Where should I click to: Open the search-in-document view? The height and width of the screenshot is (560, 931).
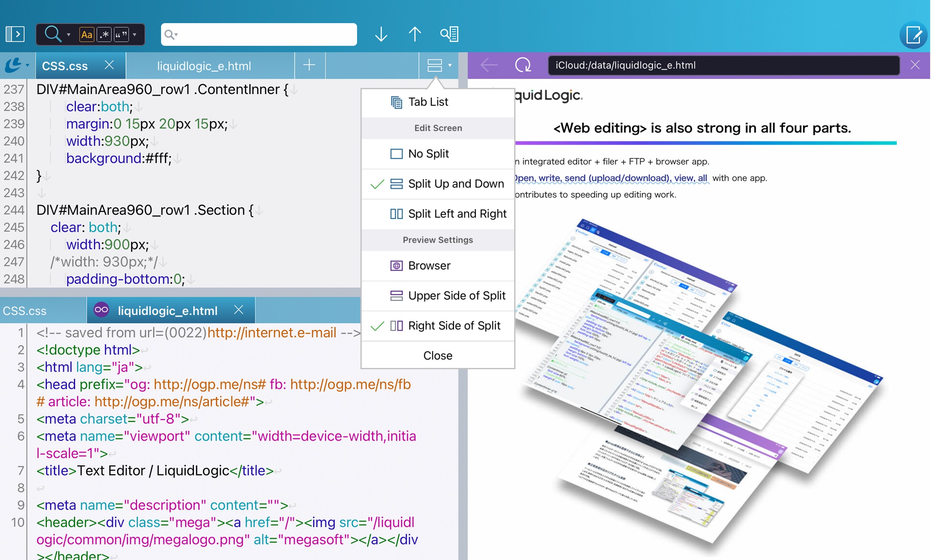tap(449, 34)
